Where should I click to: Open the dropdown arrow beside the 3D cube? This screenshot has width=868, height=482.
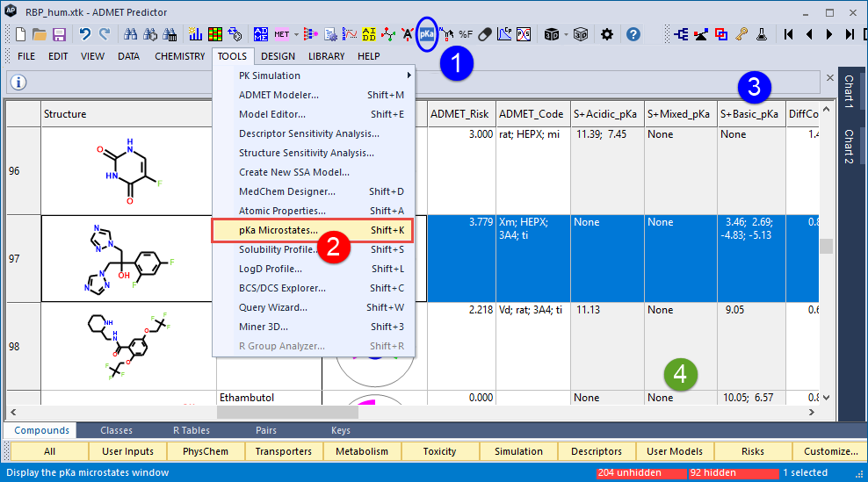pos(566,34)
